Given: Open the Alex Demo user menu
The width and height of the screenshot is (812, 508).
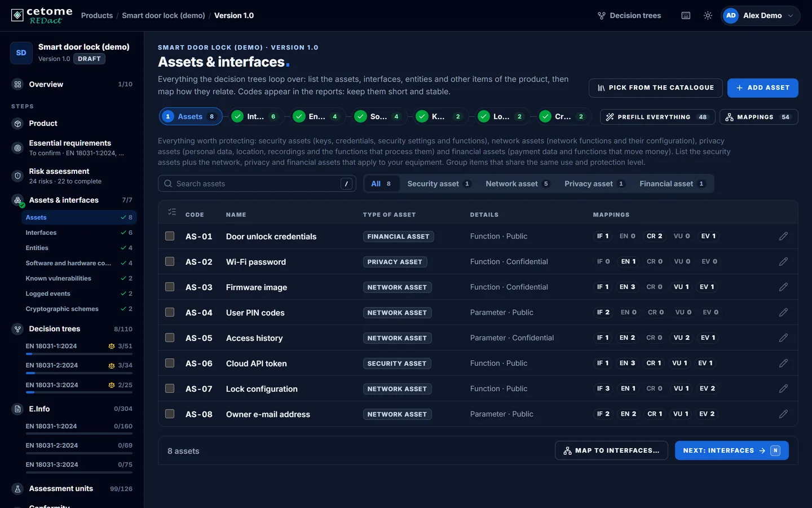Looking at the screenshot, I should [x=760, y=16].
